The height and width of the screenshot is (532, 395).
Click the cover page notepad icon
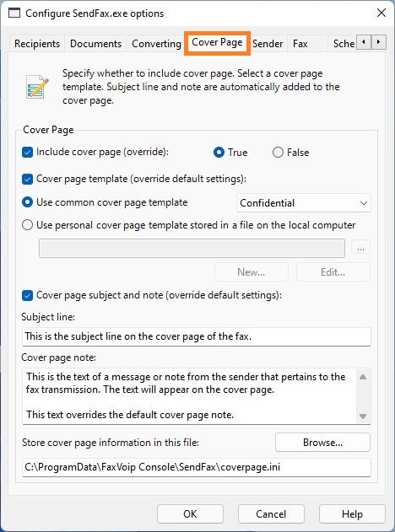[37, 87]
